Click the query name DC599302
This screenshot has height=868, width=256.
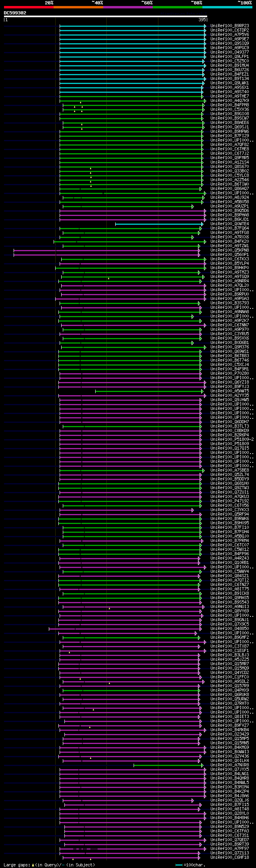click(15, 13)
